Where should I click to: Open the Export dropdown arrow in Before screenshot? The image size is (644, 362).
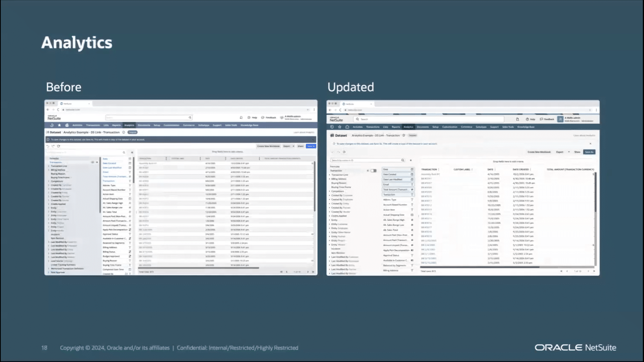[293, 146]
